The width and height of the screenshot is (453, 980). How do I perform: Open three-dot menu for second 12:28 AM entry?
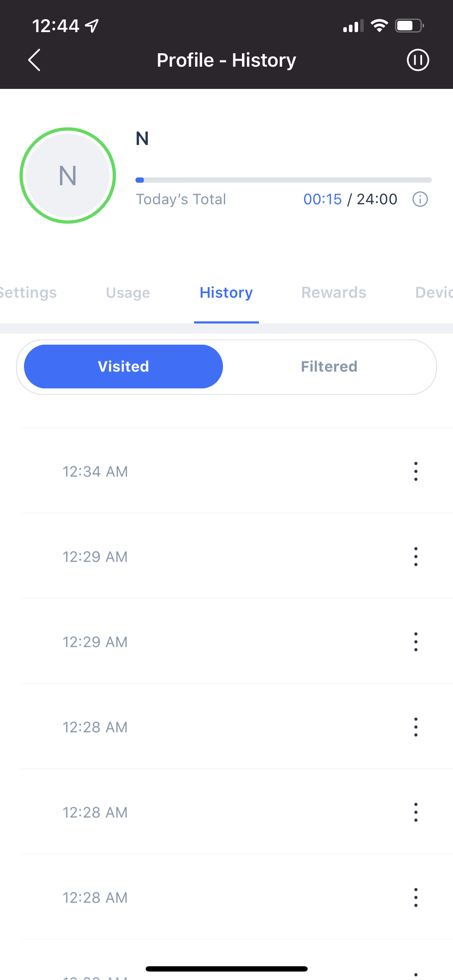[x=415, y=812]
